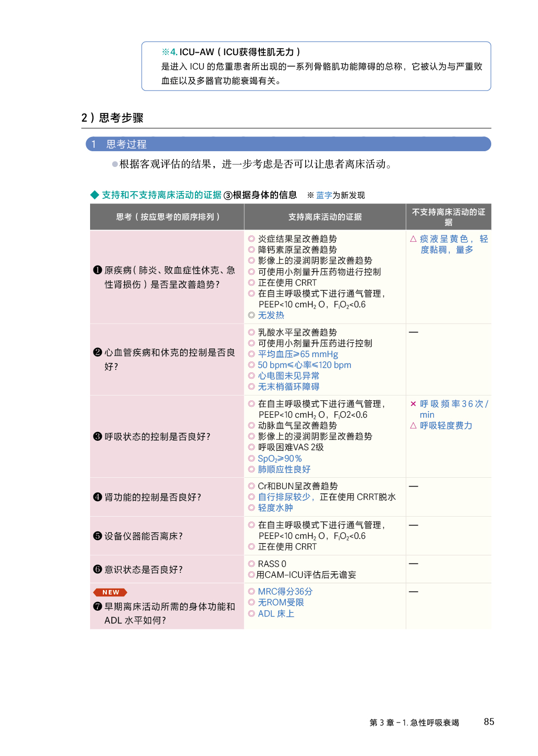This screenshot has height=756, width=538.
Task: Click the triangle icon beside '痰液呈黄色'
Action: click(x=413, y=239)
